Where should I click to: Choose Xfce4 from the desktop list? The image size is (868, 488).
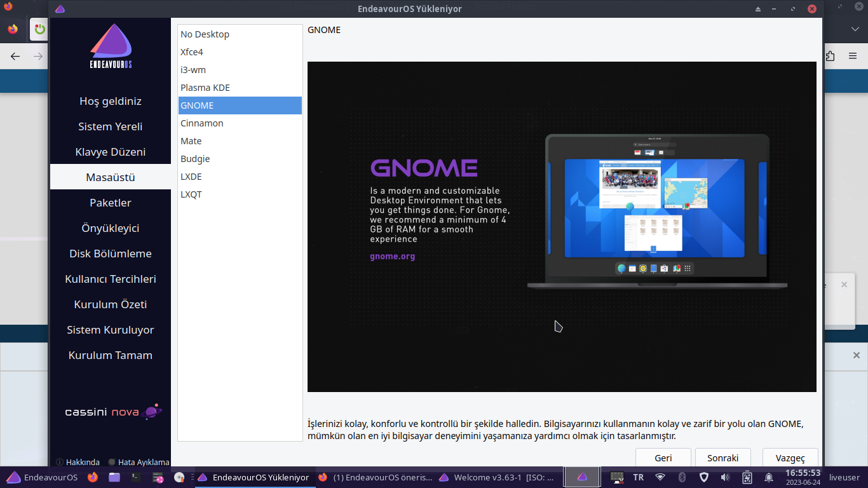(x=240, y=52)
